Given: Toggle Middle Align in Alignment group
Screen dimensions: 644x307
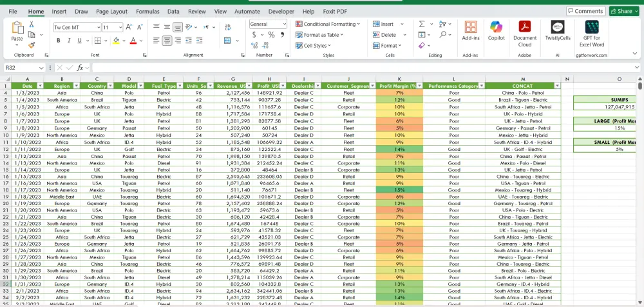Looking at the screenshot, I should tap(167, 27).
